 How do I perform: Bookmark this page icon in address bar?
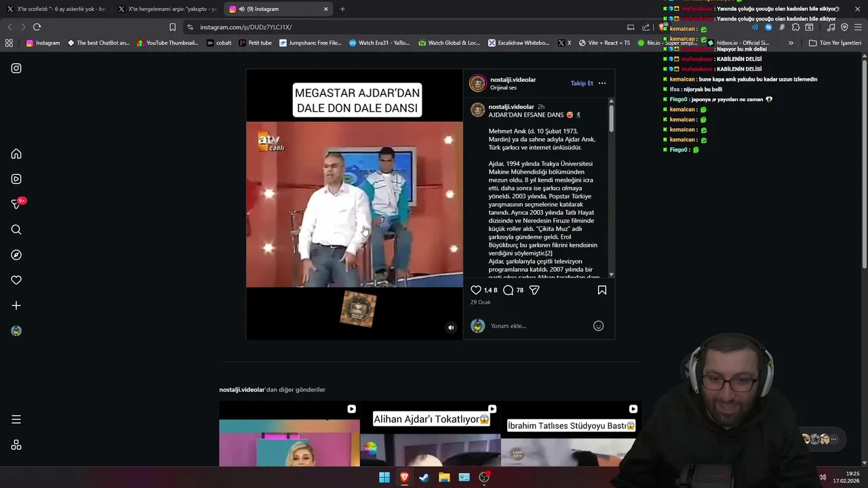(x=172, y=27)
